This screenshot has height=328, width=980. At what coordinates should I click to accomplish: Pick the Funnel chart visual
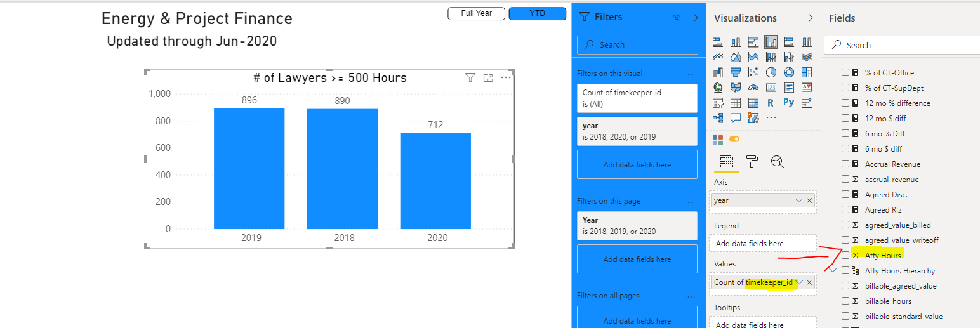pos(736,72)
